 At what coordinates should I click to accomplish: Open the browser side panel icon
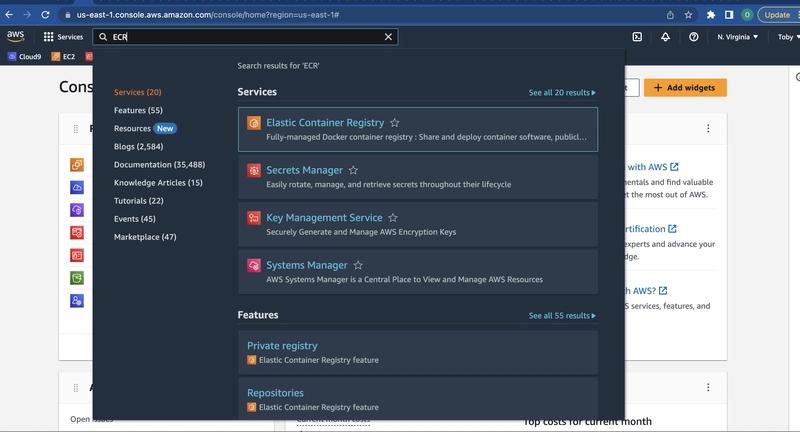[729, 15]
